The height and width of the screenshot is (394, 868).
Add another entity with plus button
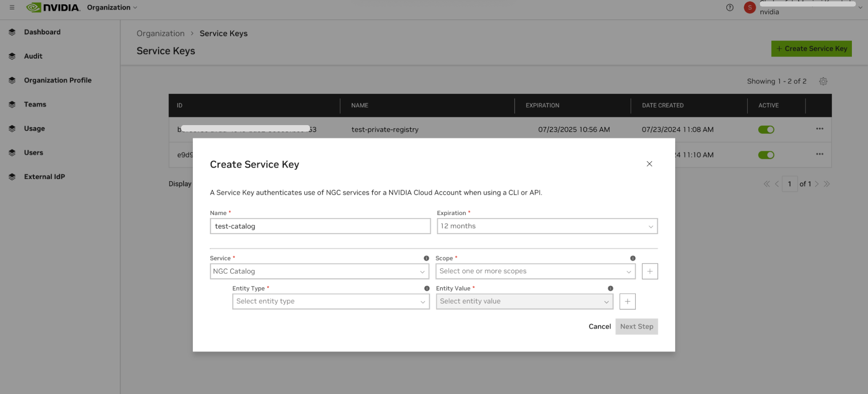[627, 301]
